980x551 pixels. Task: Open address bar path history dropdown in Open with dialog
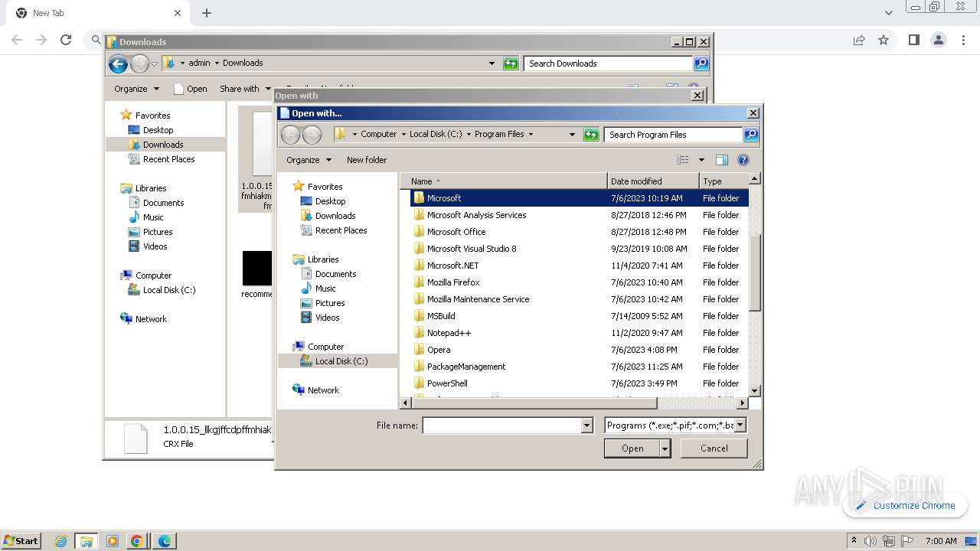coord(571,134)
